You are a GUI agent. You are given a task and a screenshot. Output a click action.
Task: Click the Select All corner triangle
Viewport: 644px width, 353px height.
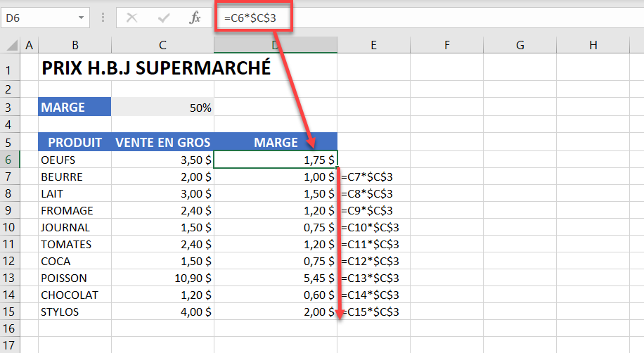point(11,45)
